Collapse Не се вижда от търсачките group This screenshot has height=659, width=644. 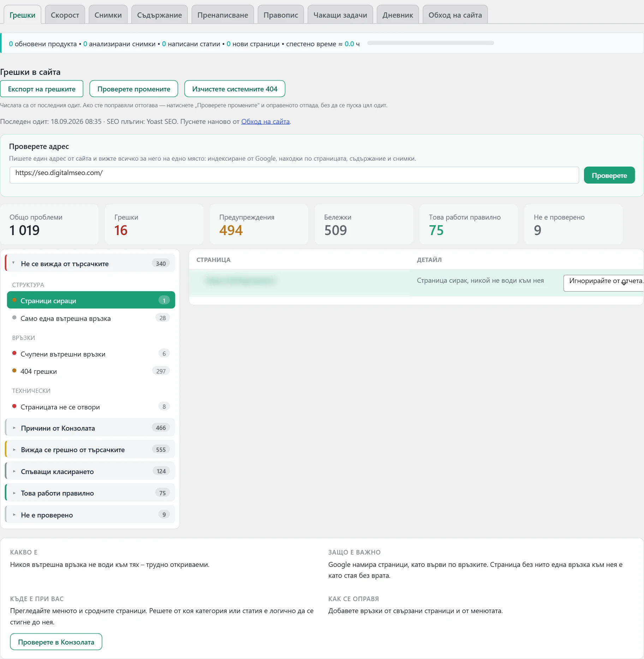point(90,263)
